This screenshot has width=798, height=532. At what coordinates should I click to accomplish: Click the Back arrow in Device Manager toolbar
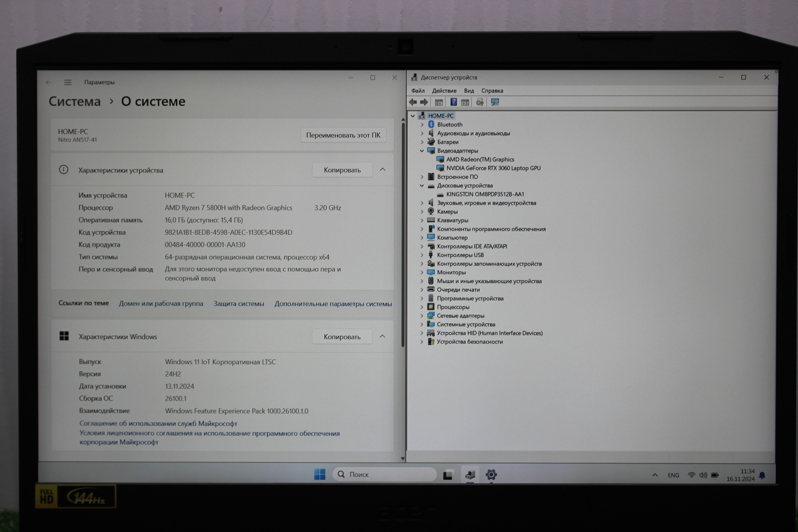[413, 102]
